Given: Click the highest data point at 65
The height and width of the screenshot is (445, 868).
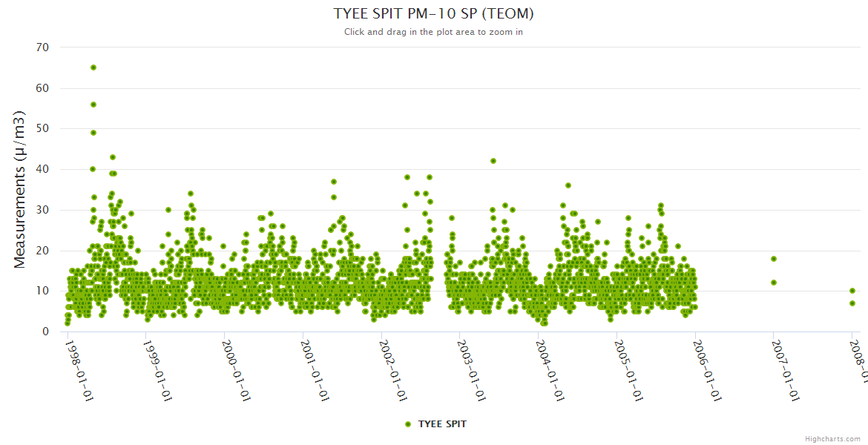Looking at the screenshot, I should pyautogui.click(x=93, y=67).
